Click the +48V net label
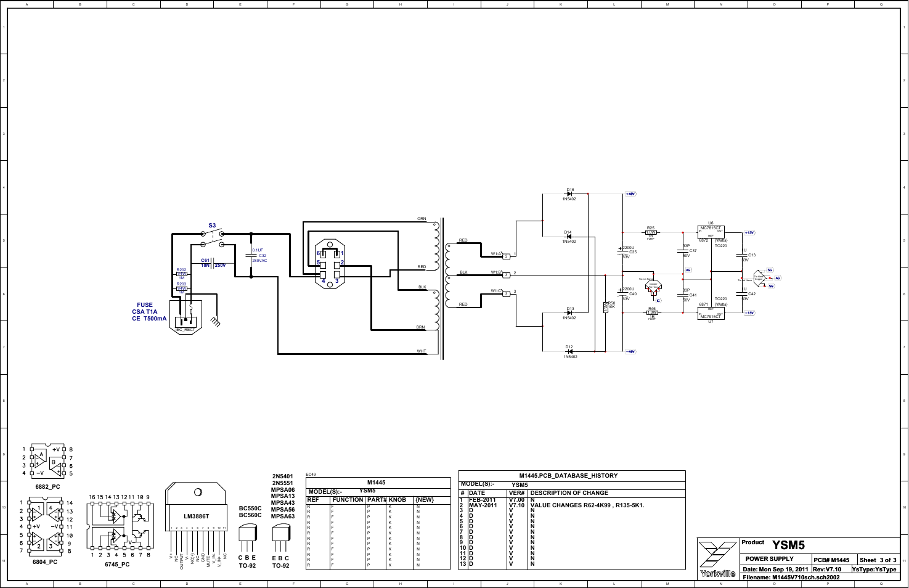The height and width of the screenshot is (588, 909). point(630,194)
